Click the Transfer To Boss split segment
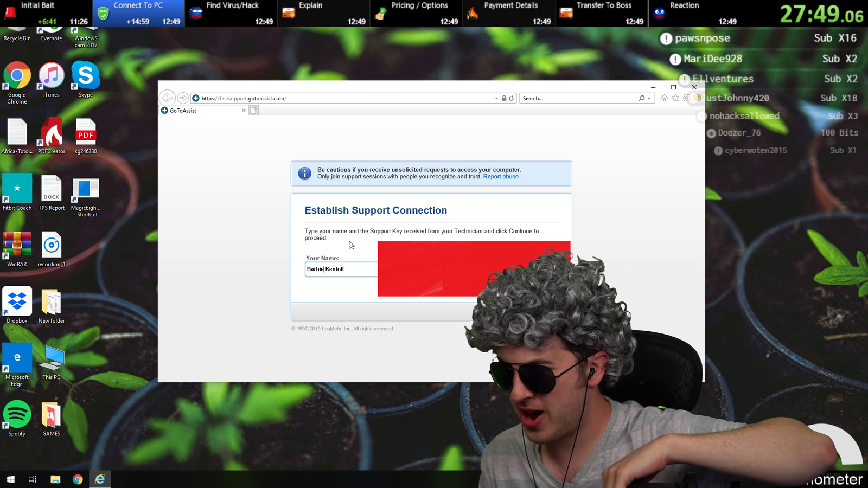Screen dimensions: 868x488 click(602, 14)
